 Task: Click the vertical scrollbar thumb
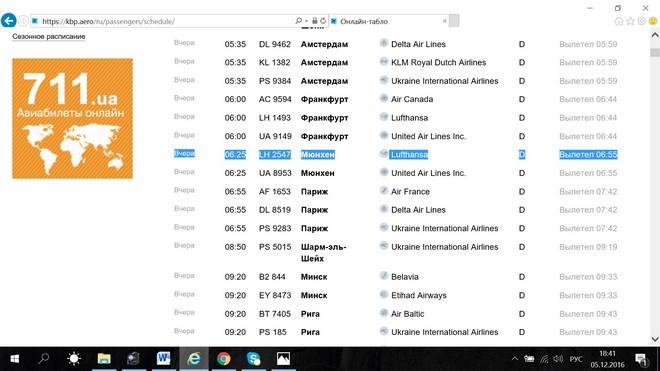[x=655, y=53]
